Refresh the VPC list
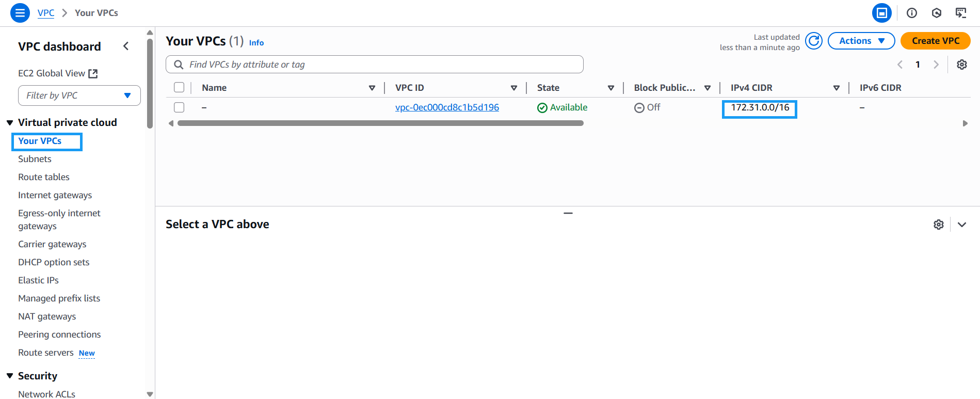The image size is (980, 399). click(814, 41)
